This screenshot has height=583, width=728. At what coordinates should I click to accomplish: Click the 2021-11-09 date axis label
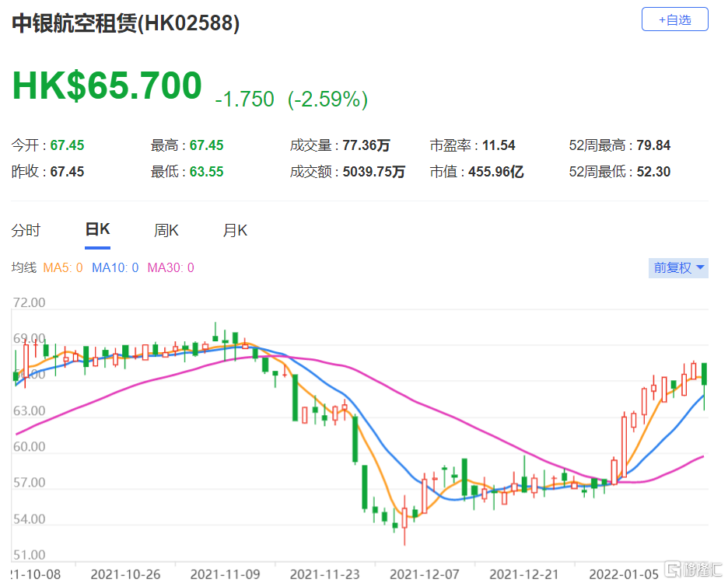(x=225, y=574)
